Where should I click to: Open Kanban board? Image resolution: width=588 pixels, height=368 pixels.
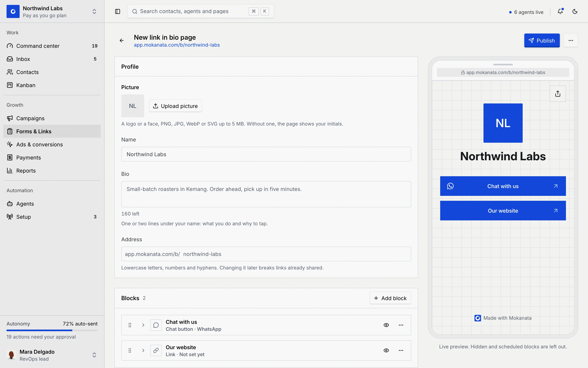[x=52, y=85]
